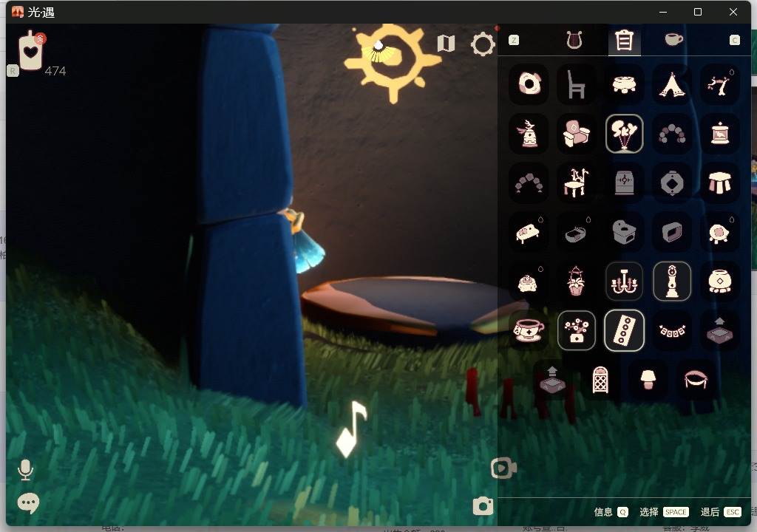This screenshot has width=757, height=532.
Task: Select the chandelier prop icon
Action: 624,282
